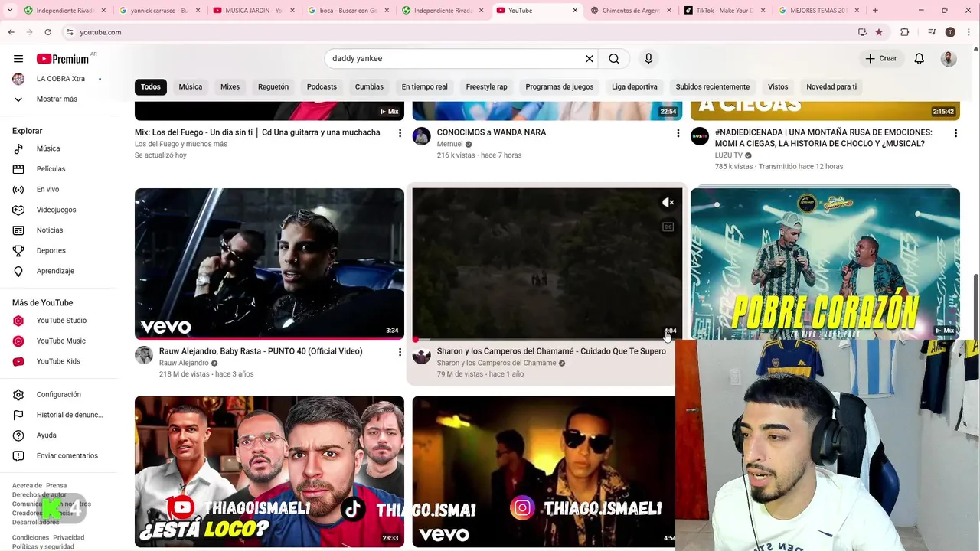Click the Crear button
The height and width of the screenshot is (551, 980).
coord(880,59)
